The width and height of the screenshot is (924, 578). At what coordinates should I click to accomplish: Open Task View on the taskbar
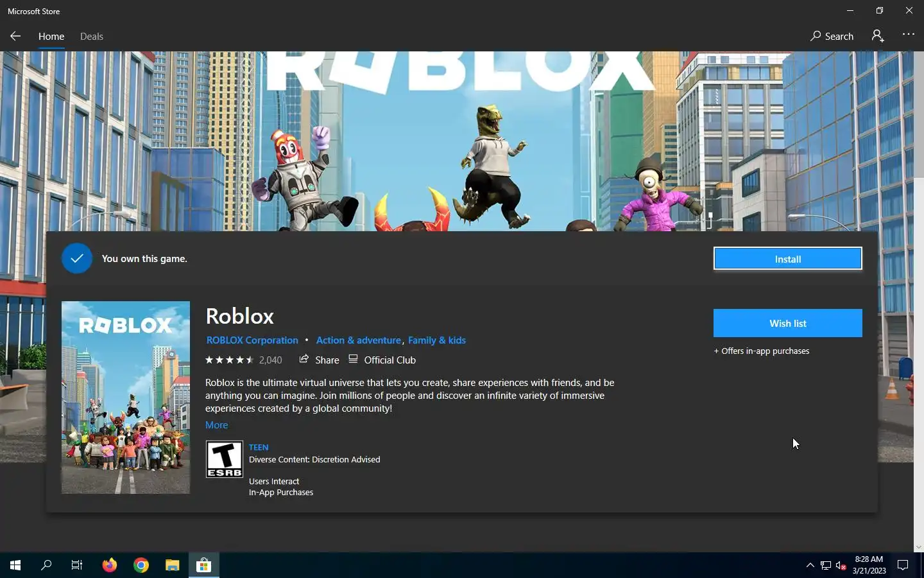coord(77,565)
